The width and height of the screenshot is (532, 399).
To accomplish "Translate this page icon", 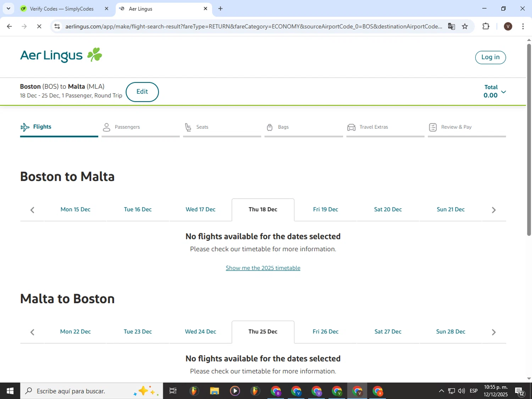I will coord(451,26).
